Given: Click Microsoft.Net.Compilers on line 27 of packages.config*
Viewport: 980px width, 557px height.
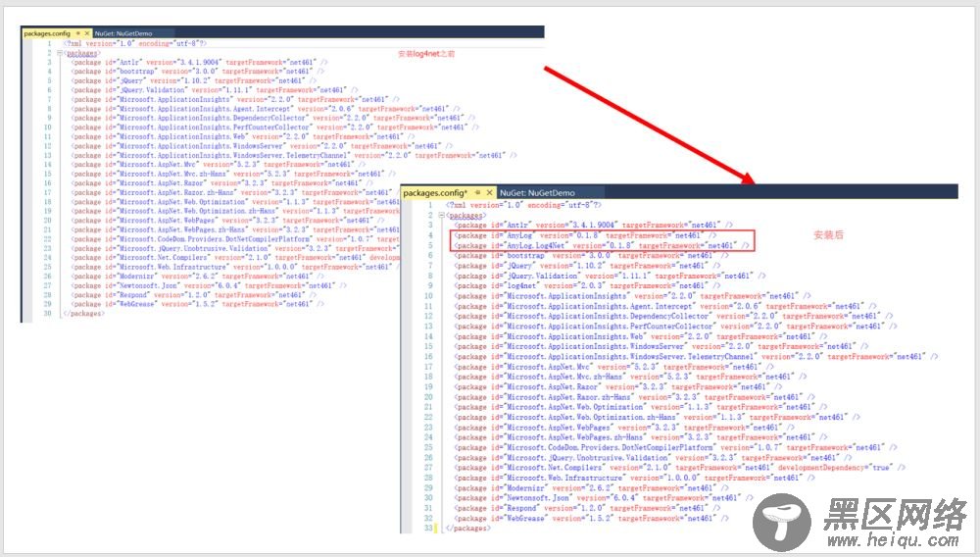Looking at the screenshot, I should [x=679, y=468].
